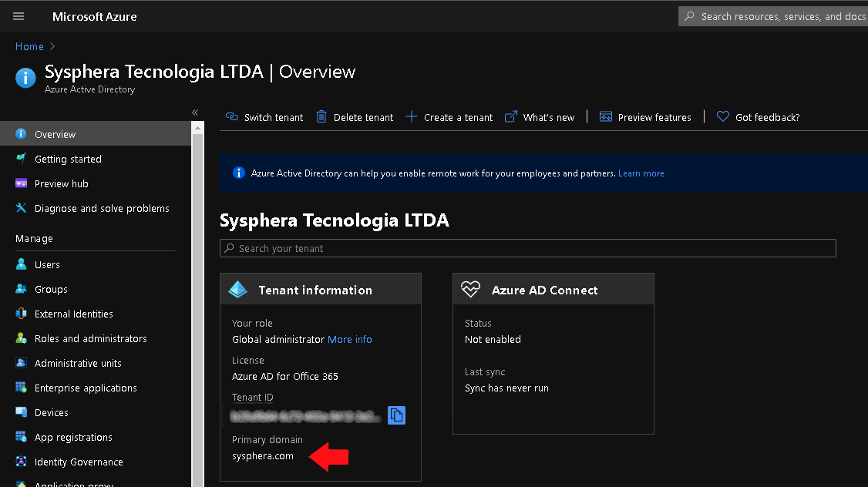The height and width of the screenshot is (487, 868).
Task: Click Create a tenant command
Action: pyautogui.click(x=449, y=117)
